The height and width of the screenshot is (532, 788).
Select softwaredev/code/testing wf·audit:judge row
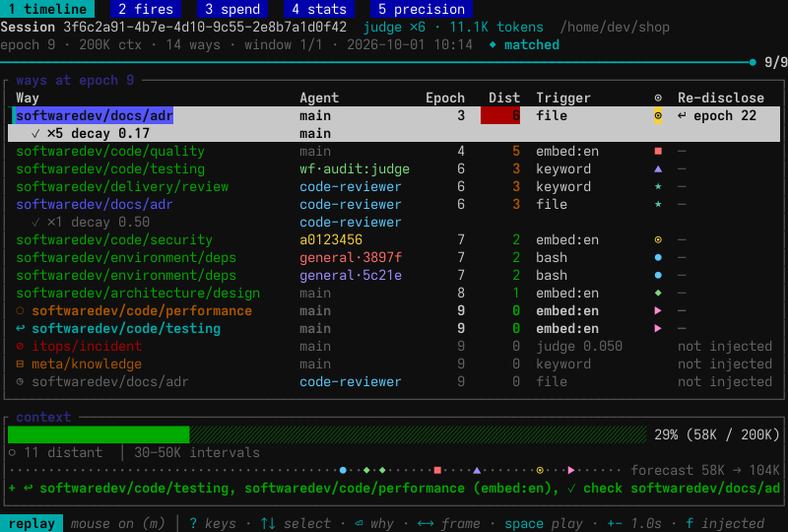pos(394,168)
